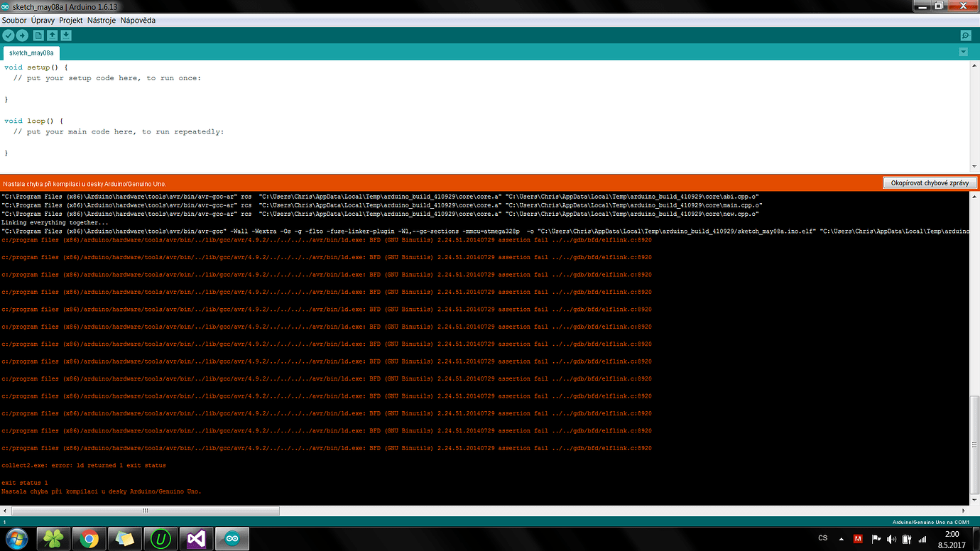
Task: Upload the sketch using the arrow icon
Action: tap(22, 35)
